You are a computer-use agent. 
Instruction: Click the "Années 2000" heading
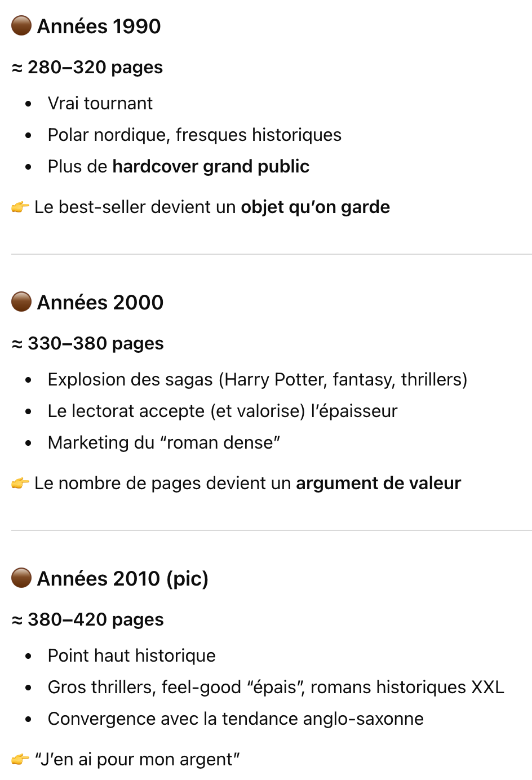click(100, 303)
